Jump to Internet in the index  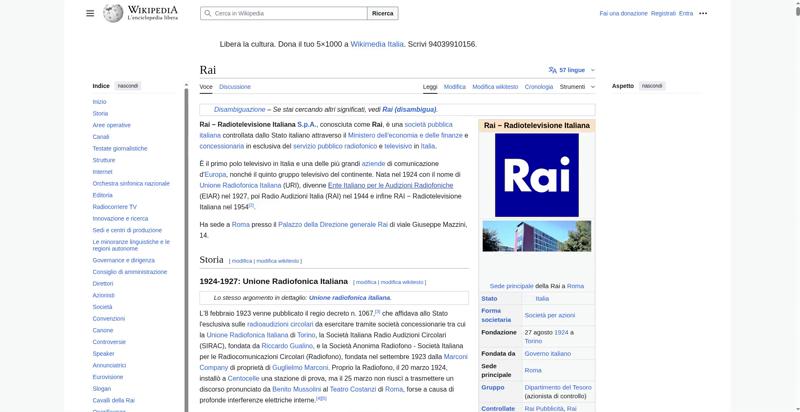pyautogui.click(x=102, y=172)
